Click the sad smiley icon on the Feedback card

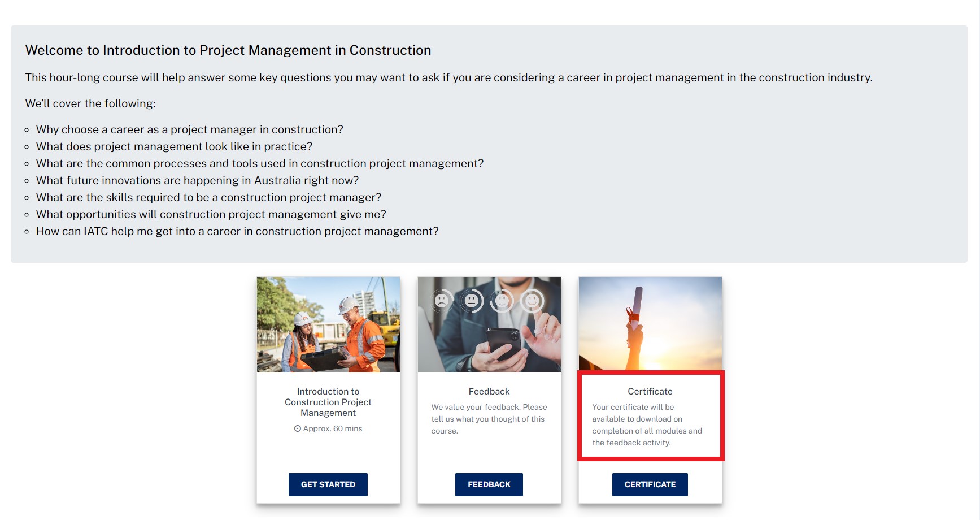441,300
